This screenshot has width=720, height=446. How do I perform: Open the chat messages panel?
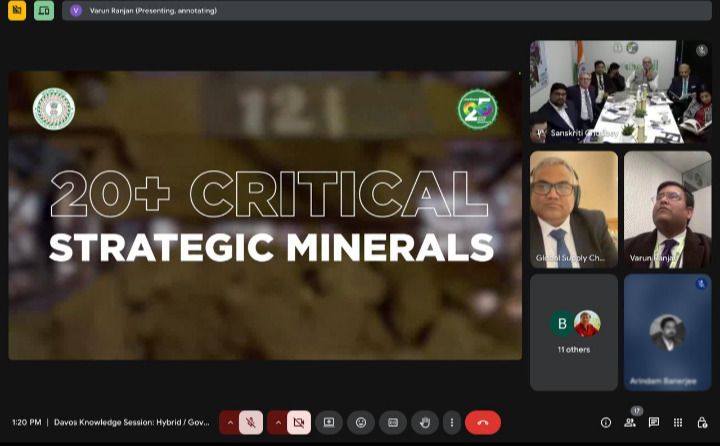[x=654, y=422]
